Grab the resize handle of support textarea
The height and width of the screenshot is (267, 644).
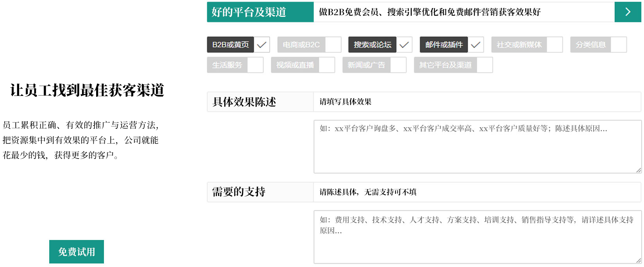[638, 260]
